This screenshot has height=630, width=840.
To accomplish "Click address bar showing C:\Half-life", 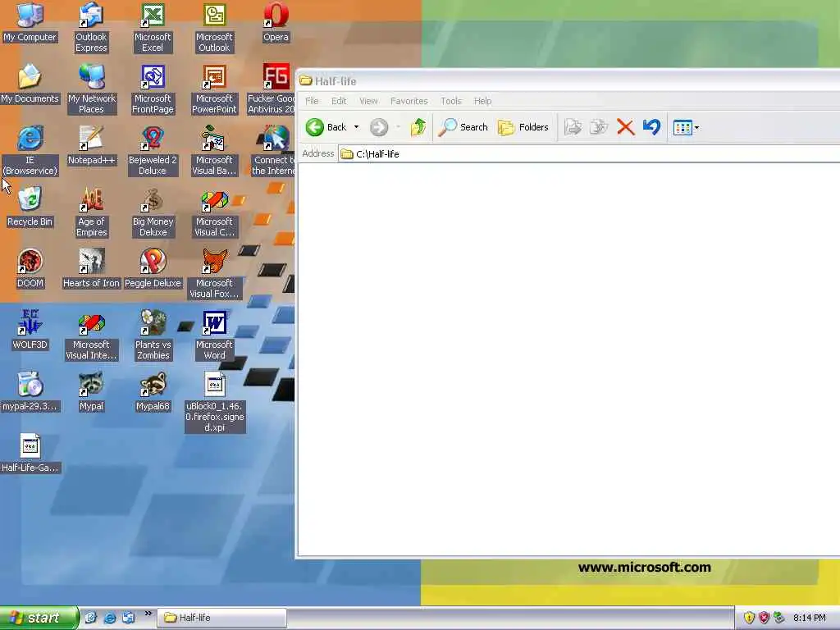I will [x=588, y=153].
